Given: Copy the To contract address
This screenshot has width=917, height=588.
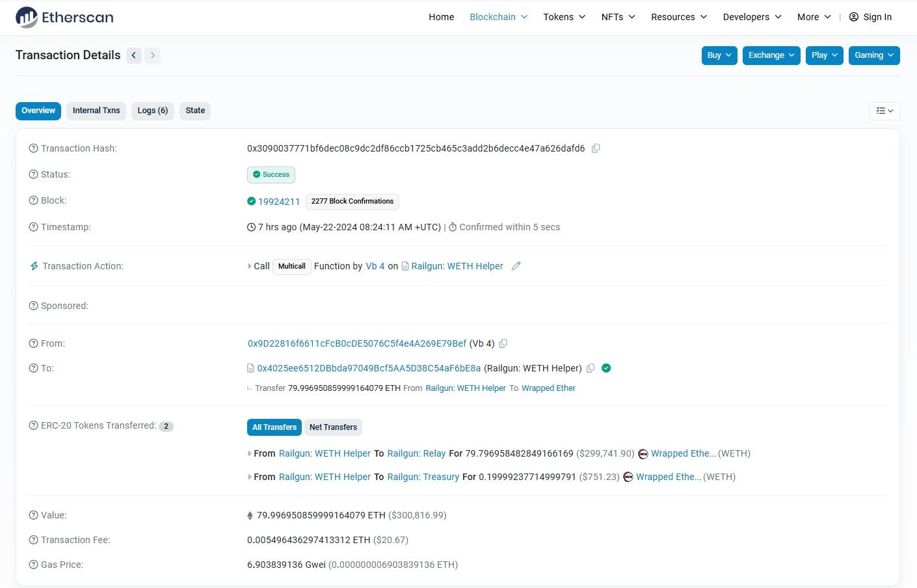Looking at the screenshot, I should [591, 368].
